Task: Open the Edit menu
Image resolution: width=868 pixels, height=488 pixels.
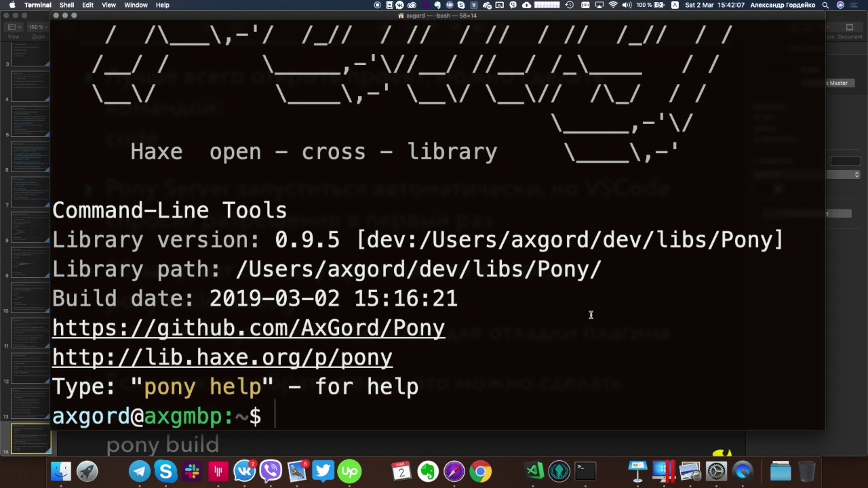Action: point(87,5)
